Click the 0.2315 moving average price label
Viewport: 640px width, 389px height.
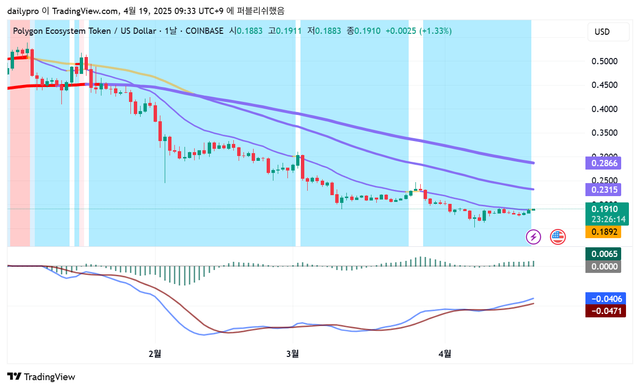(603, 189)
